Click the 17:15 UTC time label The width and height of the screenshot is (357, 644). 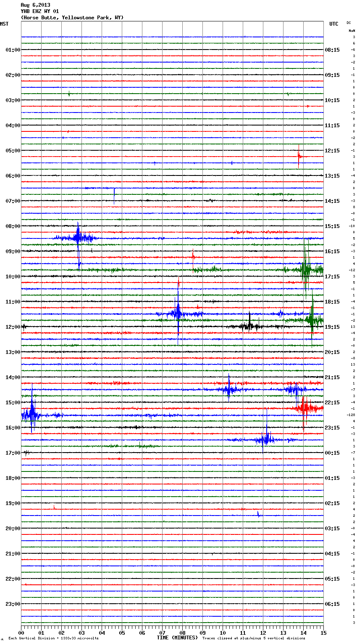coord(332,277)
